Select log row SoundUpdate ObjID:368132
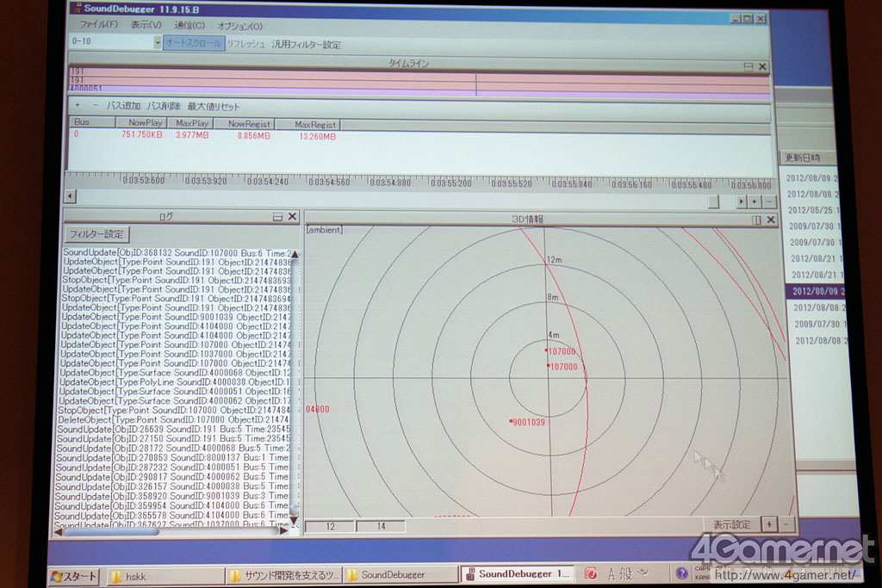 click(177, 253)
